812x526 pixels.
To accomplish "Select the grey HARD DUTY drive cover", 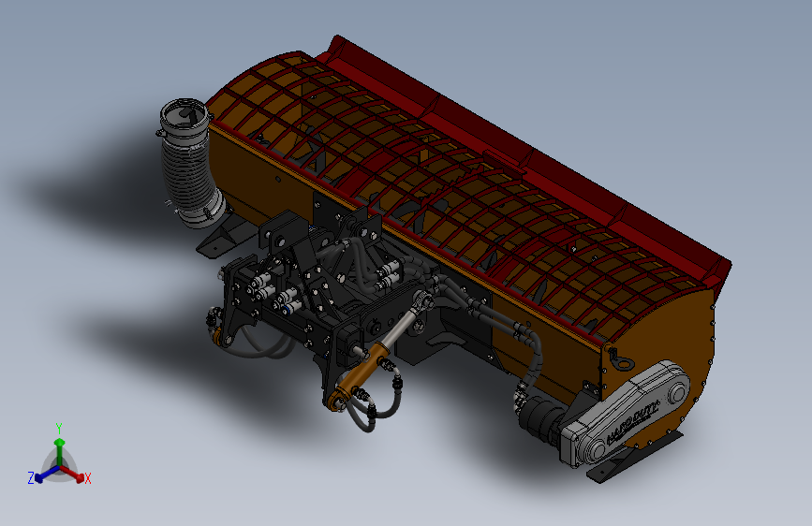I will 626,414.
